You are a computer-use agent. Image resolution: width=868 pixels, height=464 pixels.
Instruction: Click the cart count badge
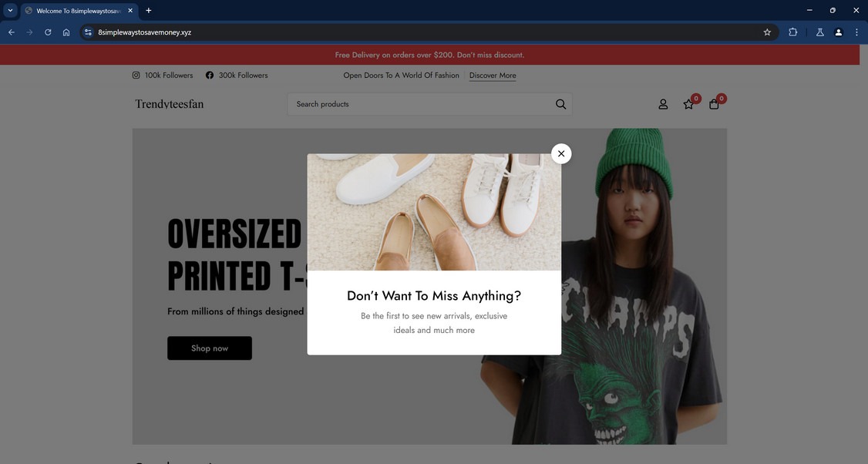(x=722, y=99)
